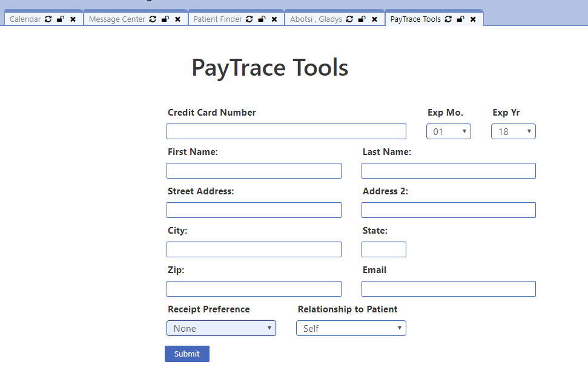Viewport: 588px width, 382px height.
Task: Open the Exp Mo. dropdown
Action: click(449, 131)
